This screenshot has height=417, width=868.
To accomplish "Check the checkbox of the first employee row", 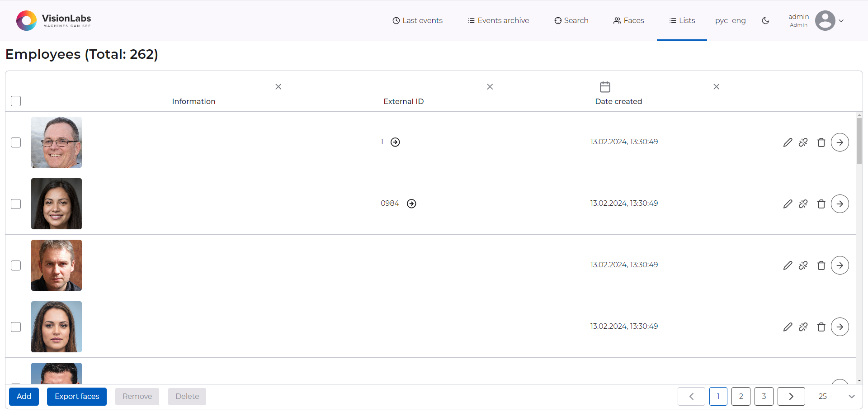I will click(x=15, y=142).
